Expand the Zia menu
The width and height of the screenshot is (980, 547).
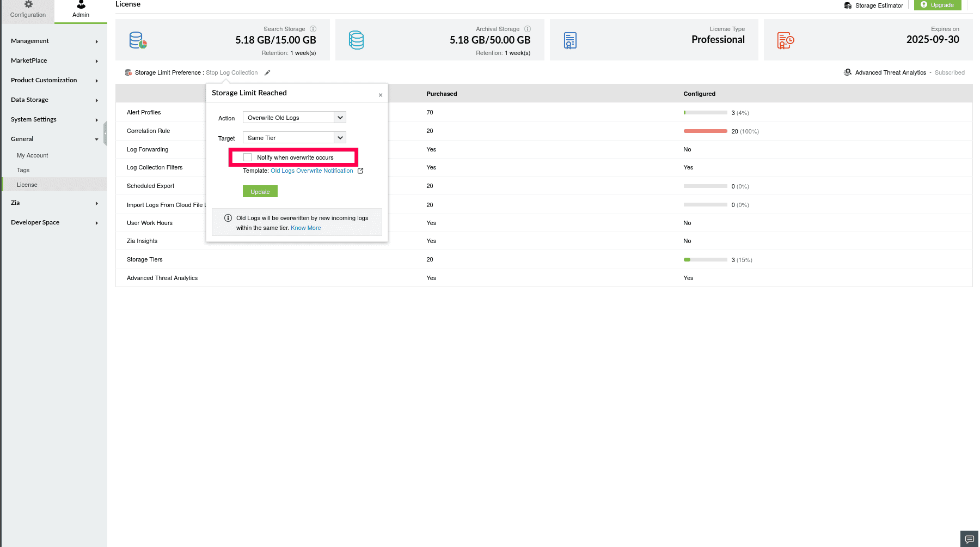point(54,203)
